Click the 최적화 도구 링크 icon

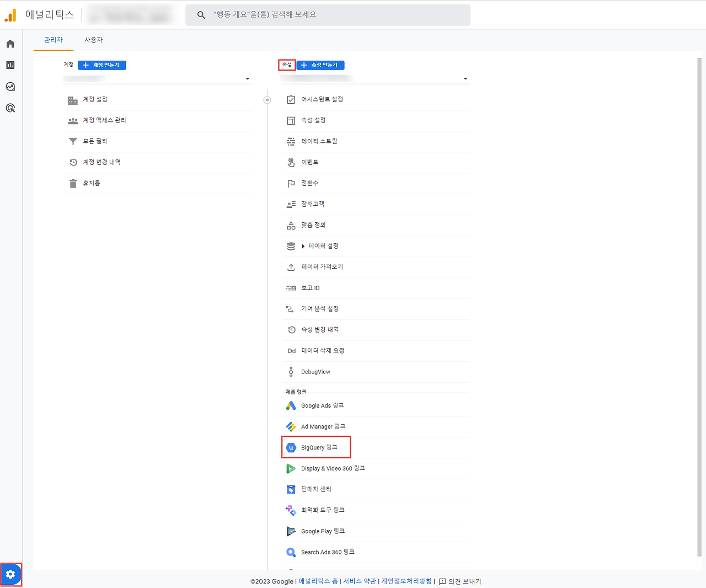point(291,511)
